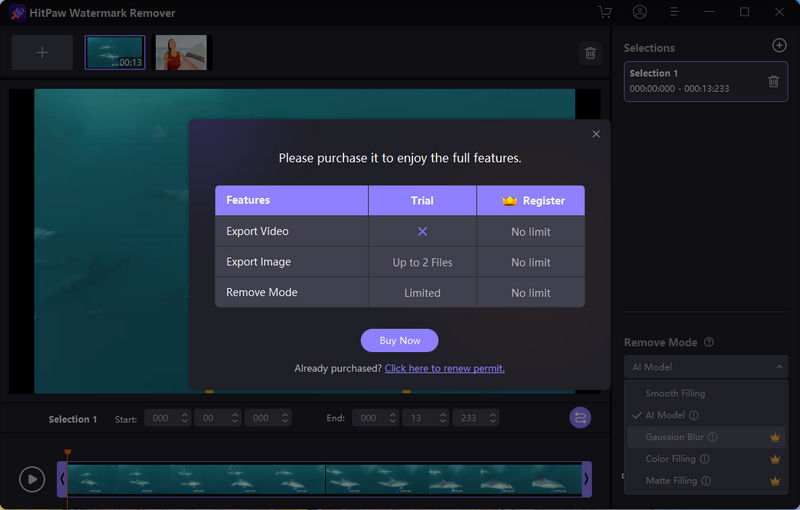Click the left timeline trim handle
Viewport: 800px width, 510px height.
tap(62, 479)
